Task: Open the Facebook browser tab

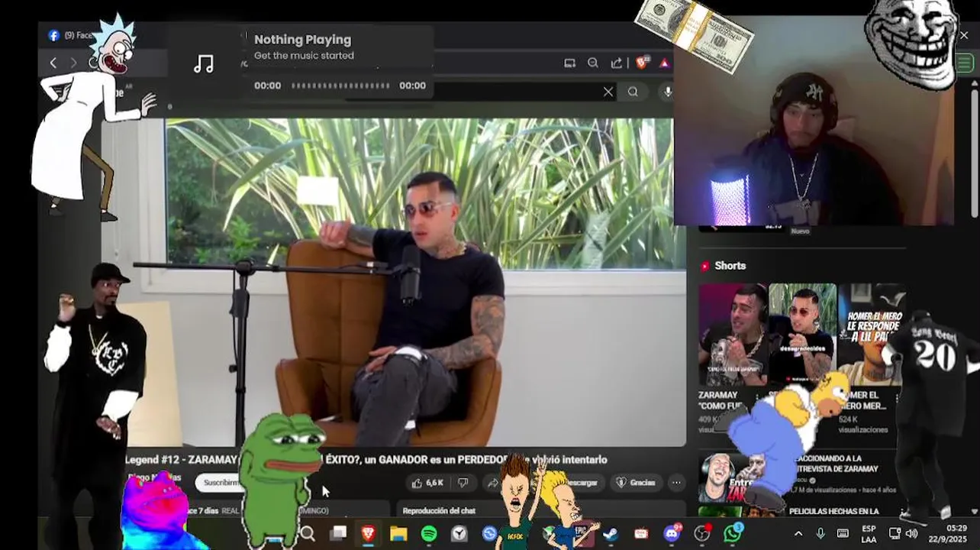Action: (69, 35)
